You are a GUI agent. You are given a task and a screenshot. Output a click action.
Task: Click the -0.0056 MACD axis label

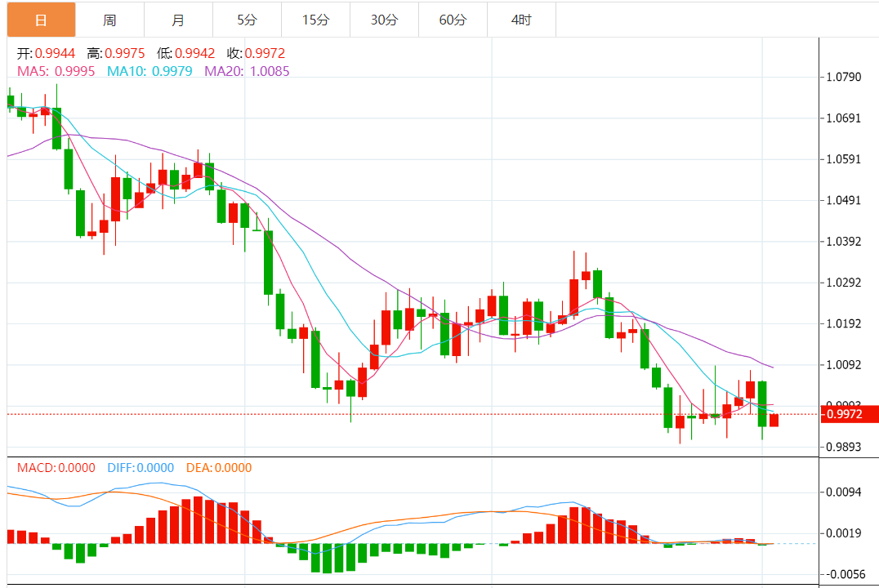846,574
